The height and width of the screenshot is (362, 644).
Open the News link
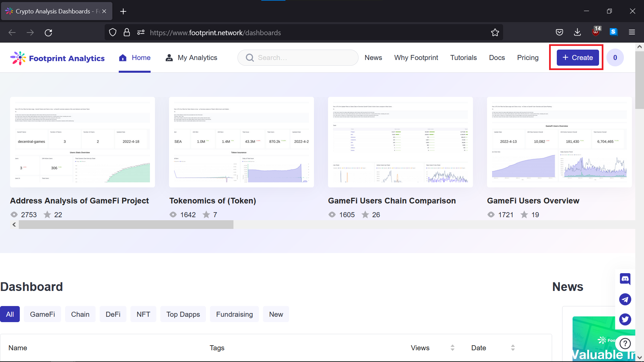click(373, 58)
